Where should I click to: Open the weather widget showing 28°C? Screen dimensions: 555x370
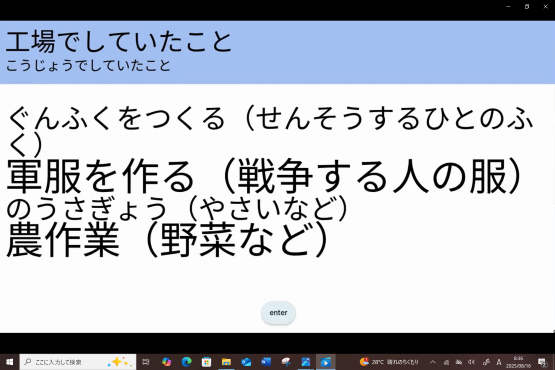(389, 362)
